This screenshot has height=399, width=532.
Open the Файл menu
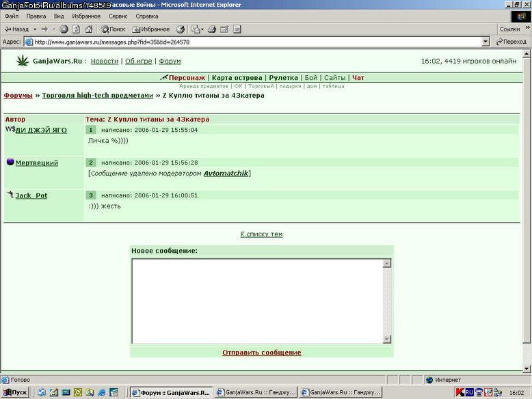[x=12, y=16]
